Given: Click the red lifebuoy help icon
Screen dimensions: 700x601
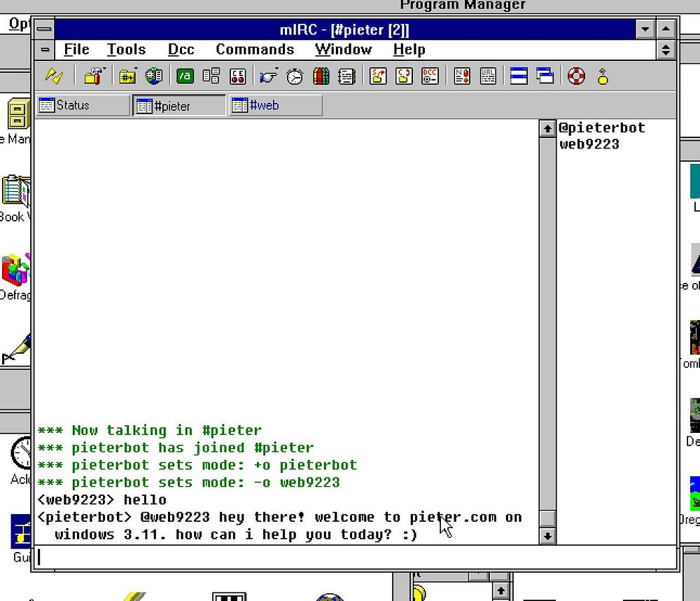Looking at the screenshot, I should pos(576,76).
